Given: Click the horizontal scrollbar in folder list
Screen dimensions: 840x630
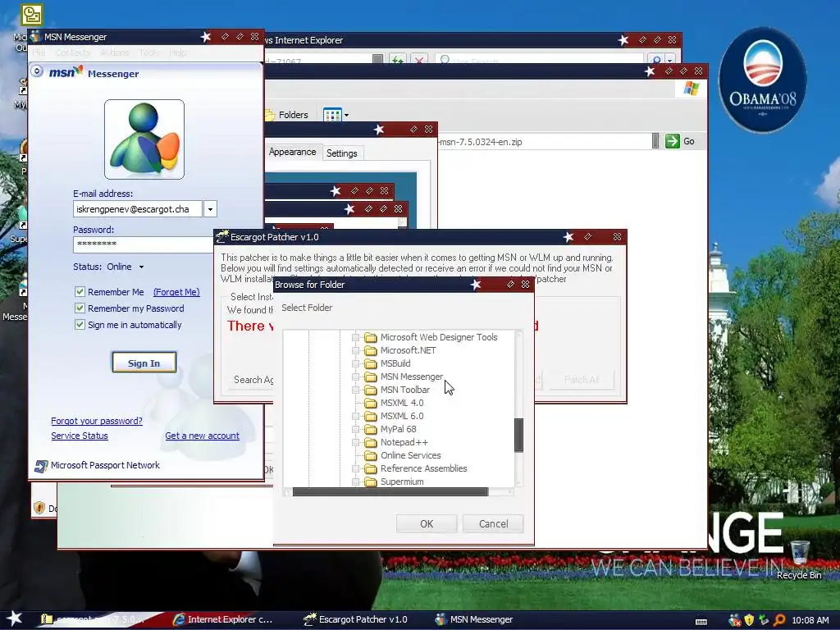Looking at the screenshot, I should point(390,492).
